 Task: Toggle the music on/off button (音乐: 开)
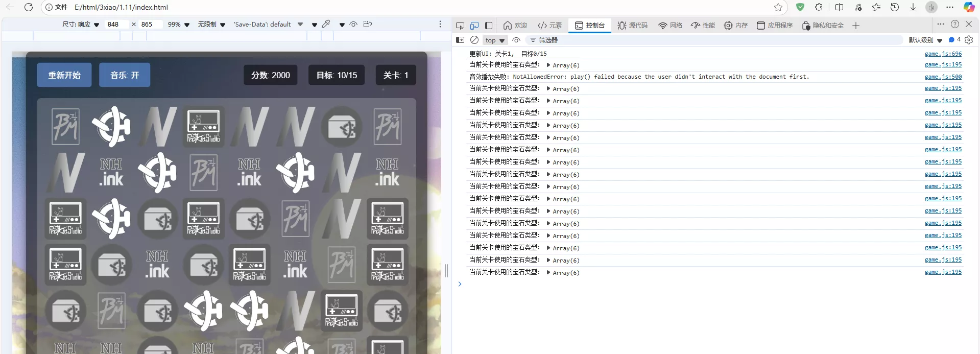coord(125,75)
